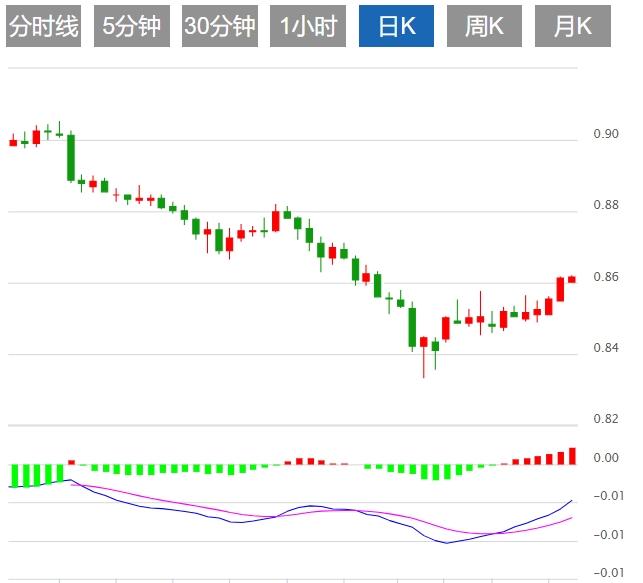Open the 1小时 chart tab

click(308, 26)
